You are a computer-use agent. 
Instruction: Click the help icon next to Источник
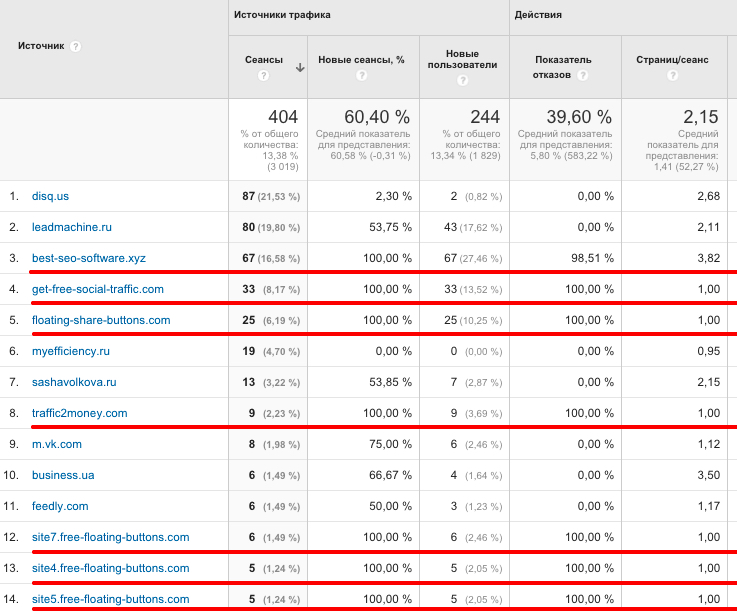click(x=75, y=46)
